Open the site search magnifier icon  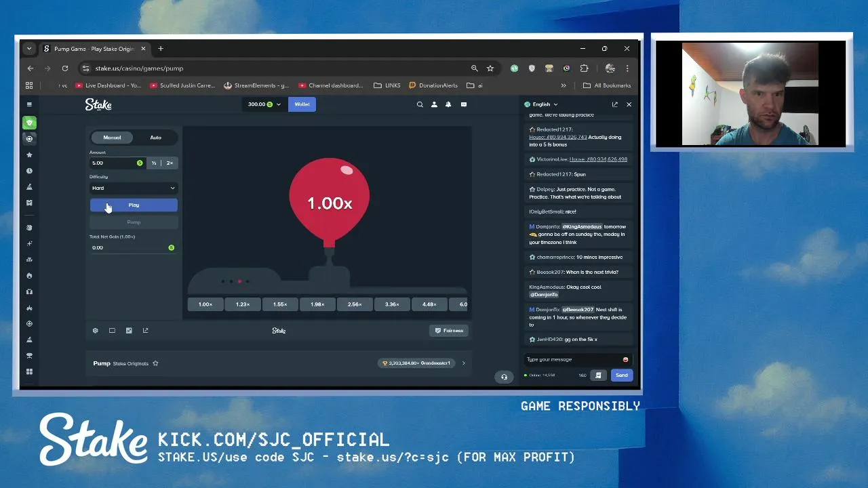(420, 104)
